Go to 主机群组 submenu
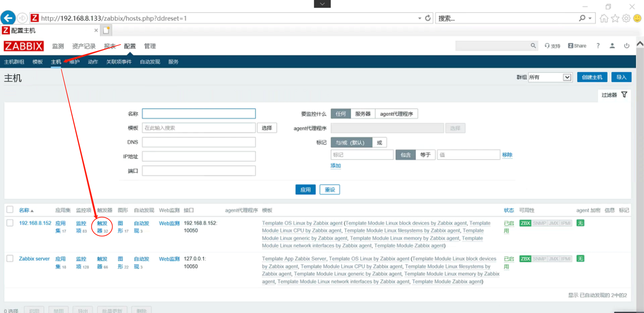Screen dimensions: 644x313 pos(14,62)
